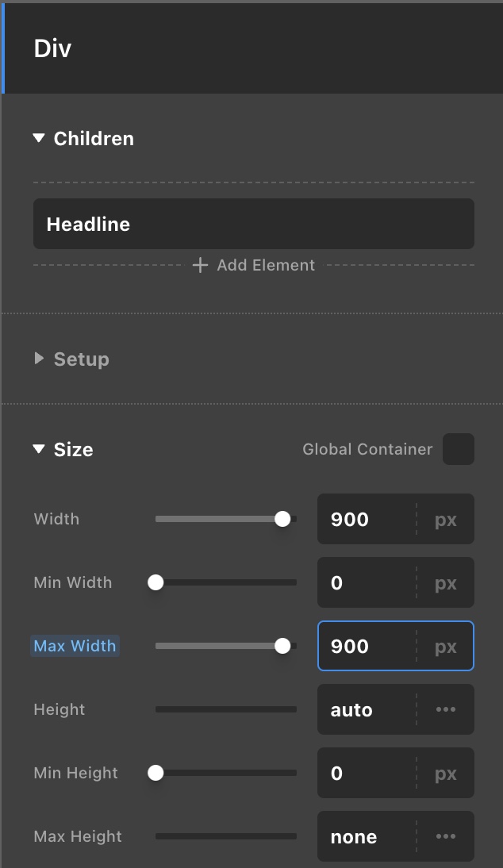Click the Max Width slider handle

[x=282, y=646]
